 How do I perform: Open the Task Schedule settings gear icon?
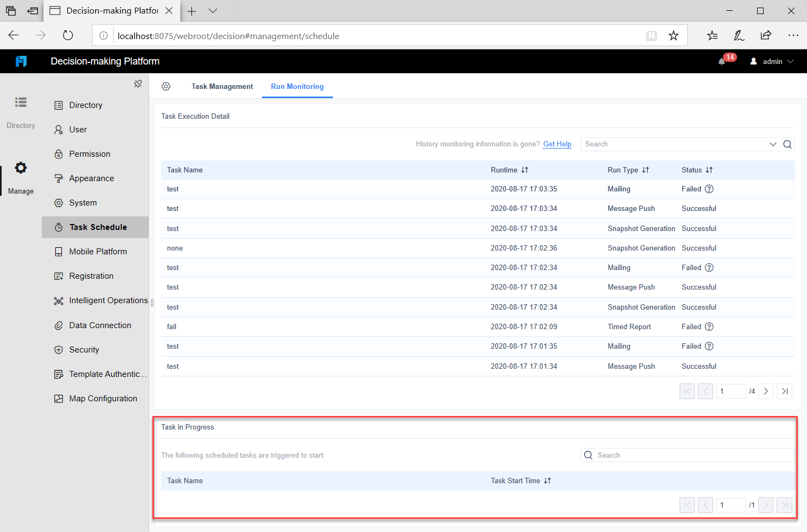[166, 86]
